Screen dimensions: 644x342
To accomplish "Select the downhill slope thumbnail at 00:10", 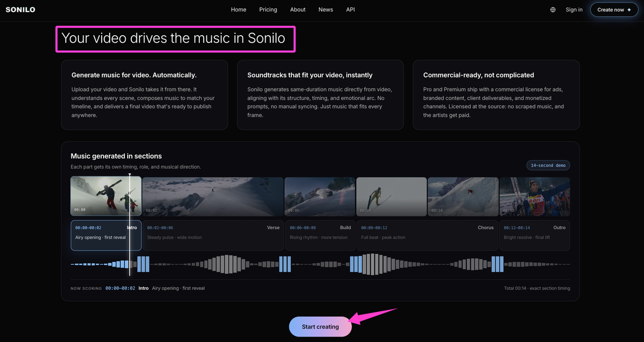I will pos(463,196).
